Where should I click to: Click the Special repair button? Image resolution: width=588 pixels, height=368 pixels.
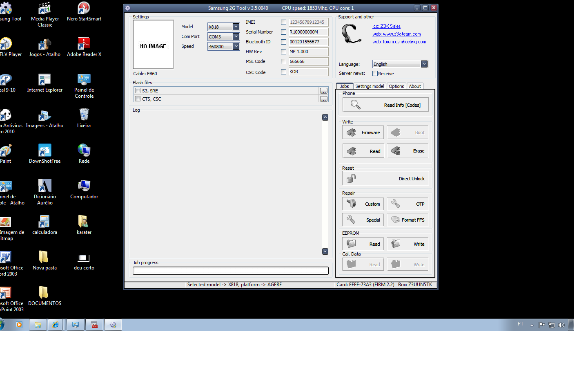(363, 220)
